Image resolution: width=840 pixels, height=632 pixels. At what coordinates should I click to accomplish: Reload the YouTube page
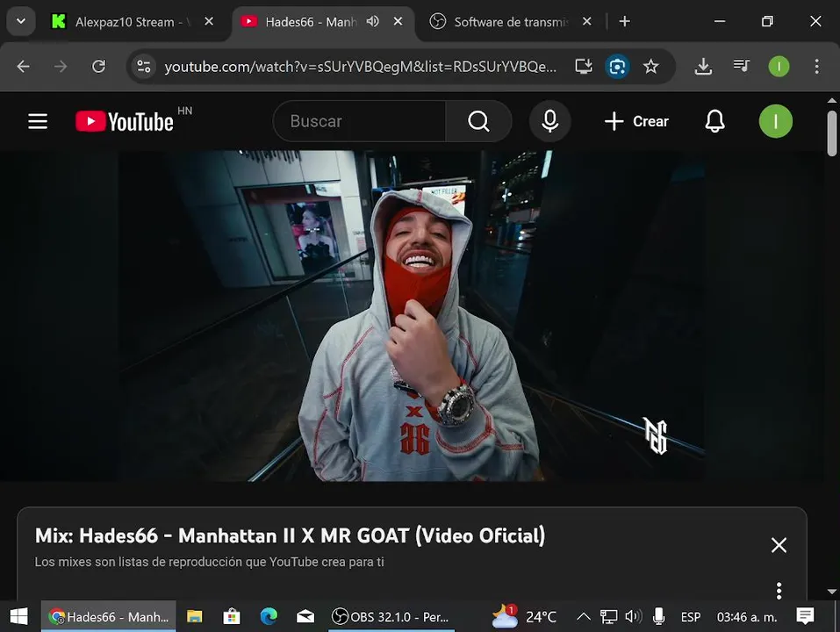pos(98,67)
